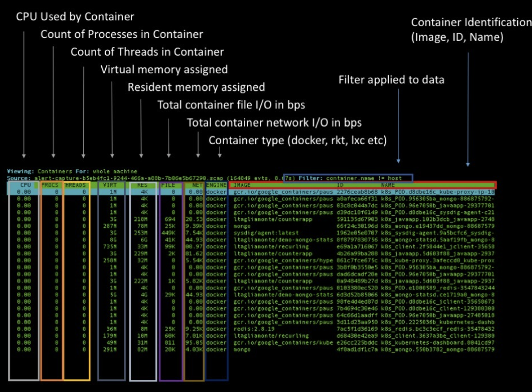Viewport: 532px width, 392px height.
Task: Click the ID column header
Action: coord(340,185)
